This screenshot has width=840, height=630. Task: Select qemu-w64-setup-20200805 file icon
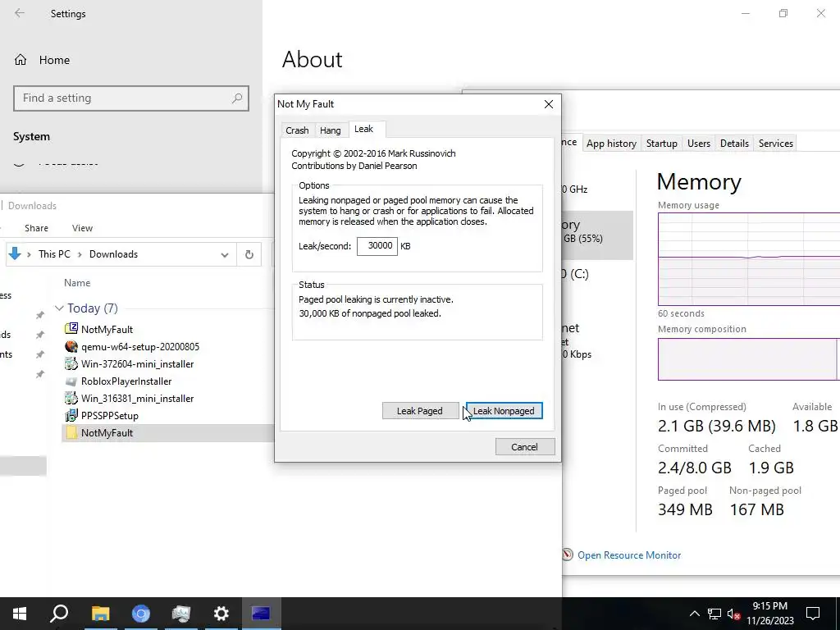(71, 347)
